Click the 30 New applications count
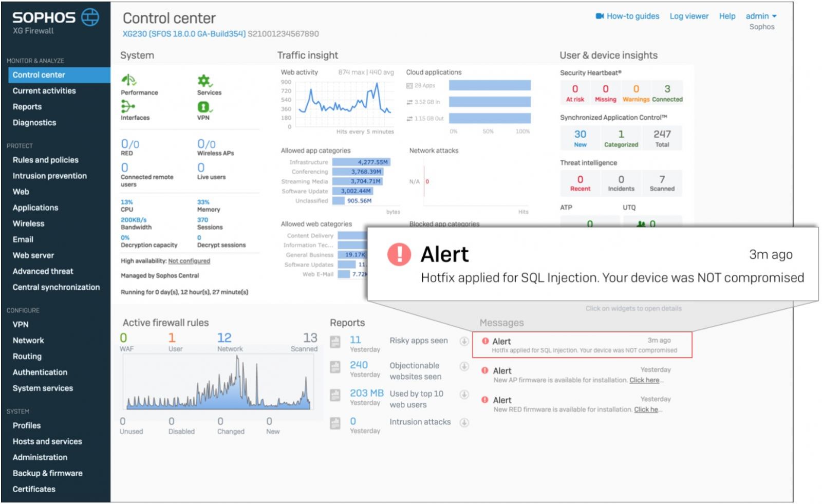The image size is (822, 504). click(580, 138)
